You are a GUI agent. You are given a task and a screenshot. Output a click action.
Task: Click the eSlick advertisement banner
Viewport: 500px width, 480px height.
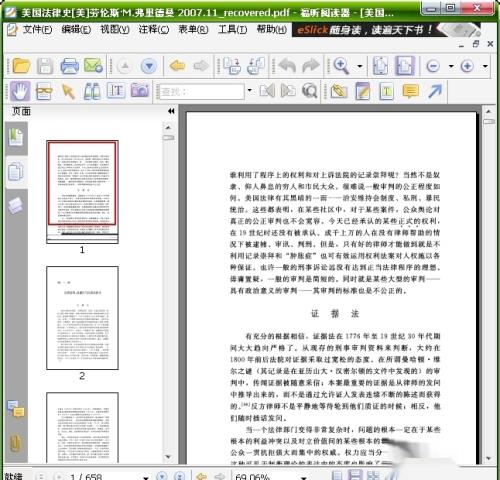coord(387,30)
